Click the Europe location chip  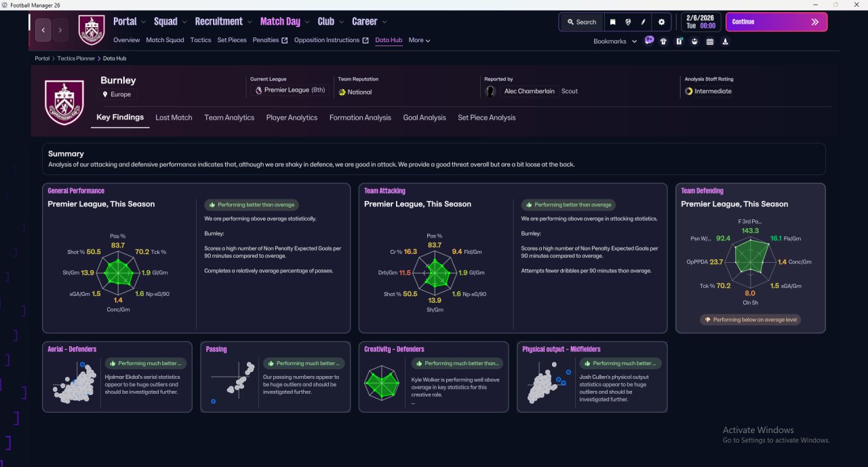click(119, 94)
